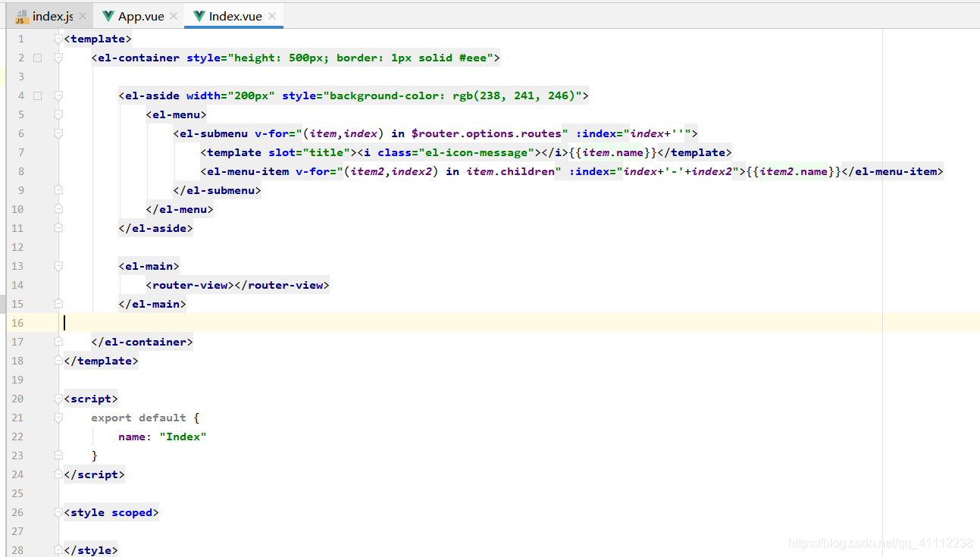Fold the el-container block at line 2
The width and height of the screenshot is (980, 557).
click(x=58, y=58)
